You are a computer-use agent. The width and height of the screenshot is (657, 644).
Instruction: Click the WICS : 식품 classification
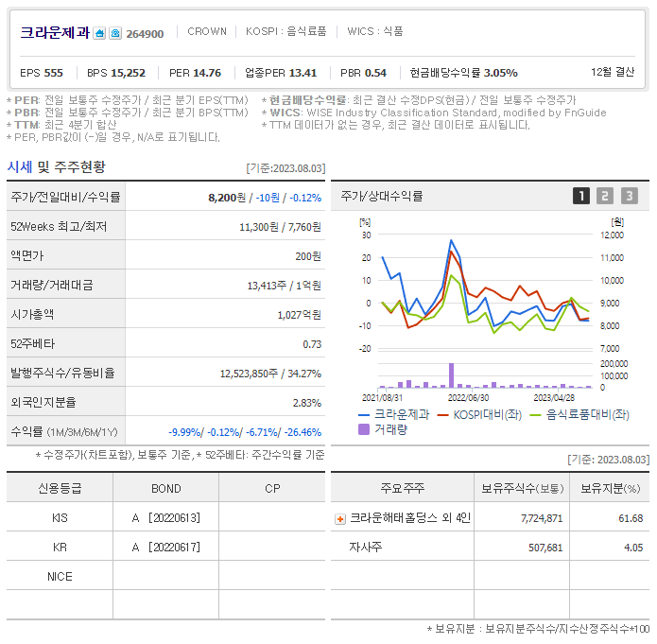point(375,31)
